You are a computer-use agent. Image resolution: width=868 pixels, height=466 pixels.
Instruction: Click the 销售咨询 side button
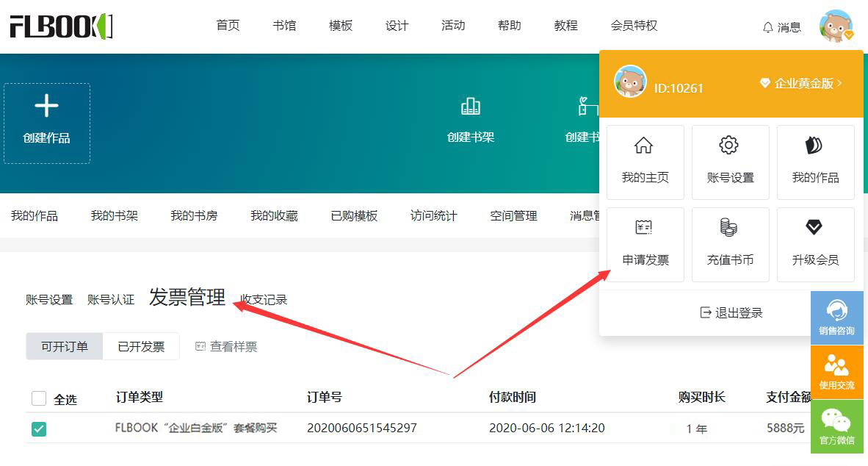[x=837, y=318]
